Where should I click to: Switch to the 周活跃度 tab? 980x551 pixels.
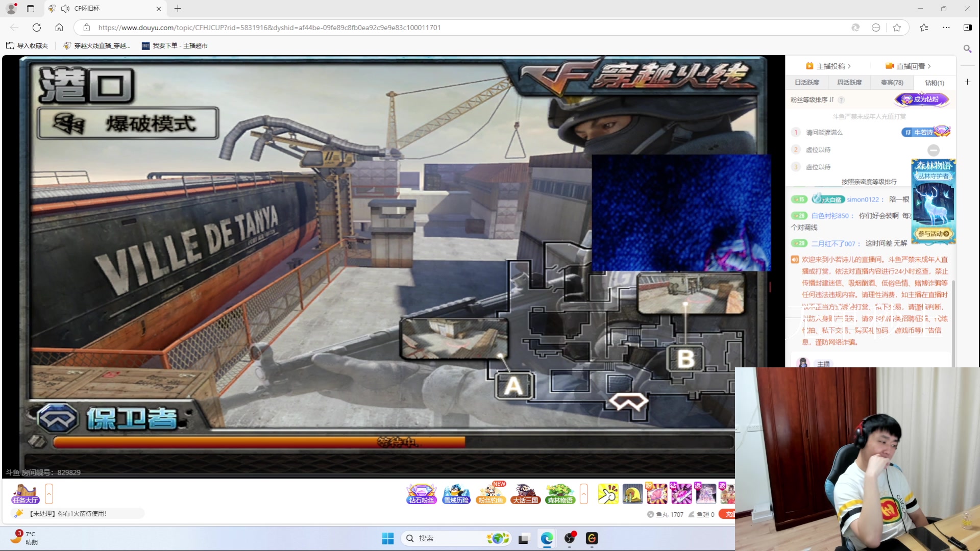pyautogui.click(x=849, y=83)
